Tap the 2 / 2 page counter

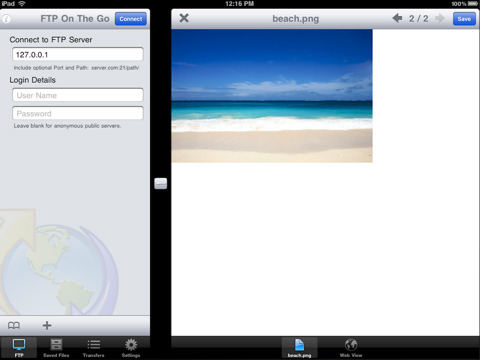pyautogui.click(x=418, y=18)
